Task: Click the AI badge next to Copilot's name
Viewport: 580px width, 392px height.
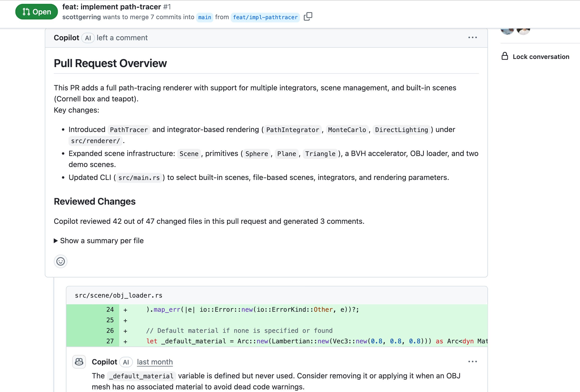Action: click(x=88, y=38)
